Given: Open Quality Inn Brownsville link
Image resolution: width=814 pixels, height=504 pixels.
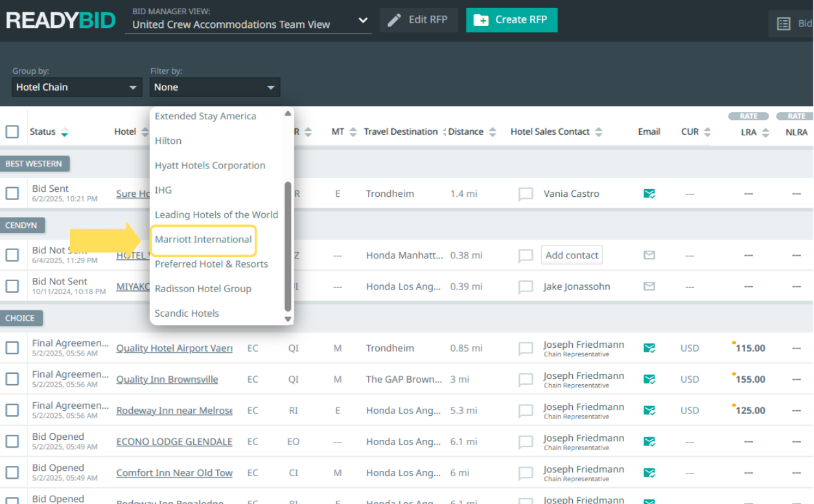Looking at the screenshot, I should click(167, 380).
